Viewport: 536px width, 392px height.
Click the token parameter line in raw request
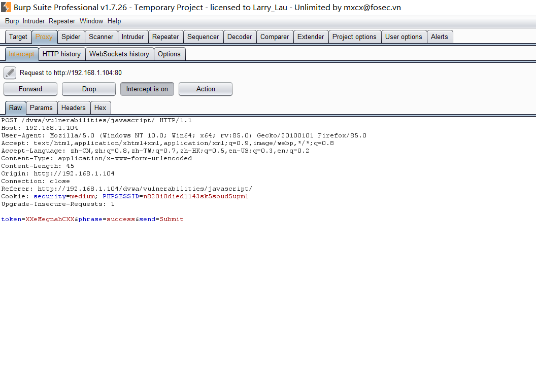click(x=92, y=219)
